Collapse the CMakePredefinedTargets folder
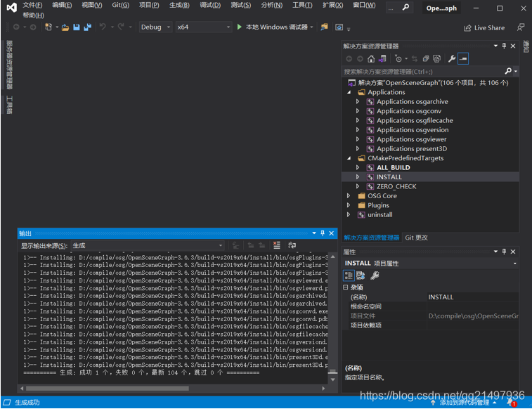This screenshot has height=409, width=532. 349,158
